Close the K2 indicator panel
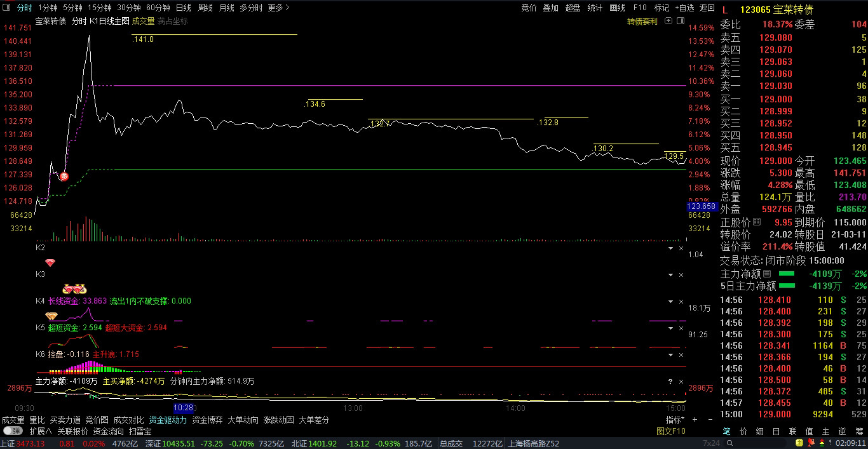 pyautogui.click(x=681, y=248)
